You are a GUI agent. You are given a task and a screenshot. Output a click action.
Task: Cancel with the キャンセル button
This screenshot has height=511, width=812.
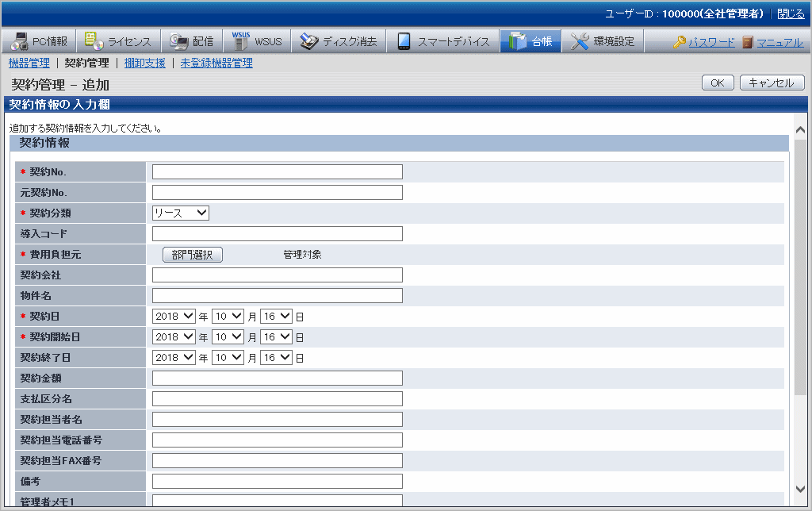pyautogui.click(x=772, y=83)
